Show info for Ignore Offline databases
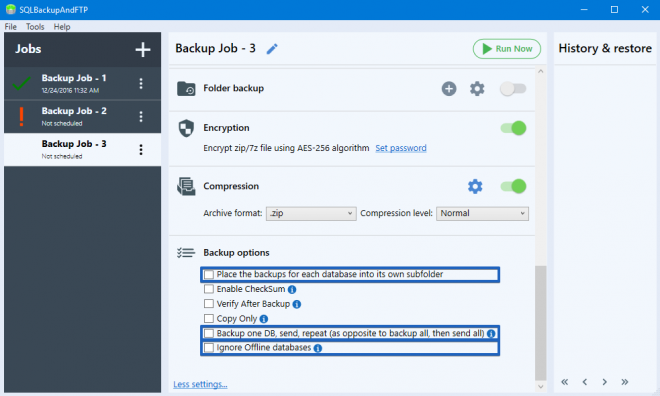Screen dimensions: 660x396 pos(318,348)
